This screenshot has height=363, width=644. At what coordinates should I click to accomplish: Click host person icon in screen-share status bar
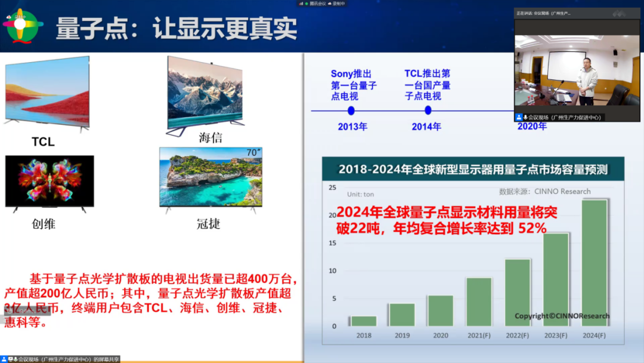(x=4, y=359)
